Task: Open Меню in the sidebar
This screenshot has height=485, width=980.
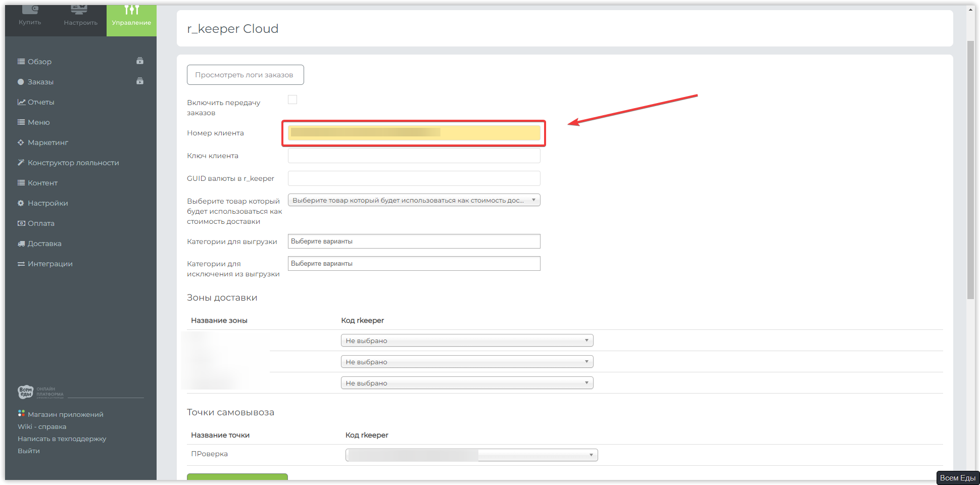Action: [39, 122]
